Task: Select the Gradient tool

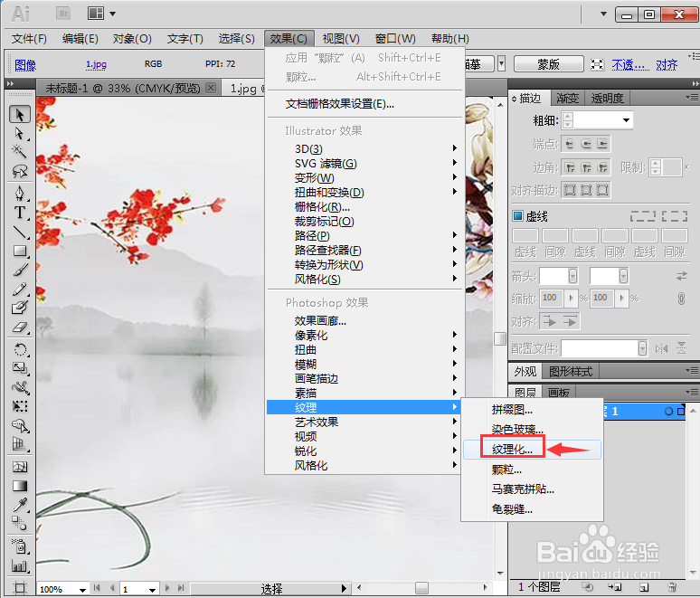Action: point(20,486)
